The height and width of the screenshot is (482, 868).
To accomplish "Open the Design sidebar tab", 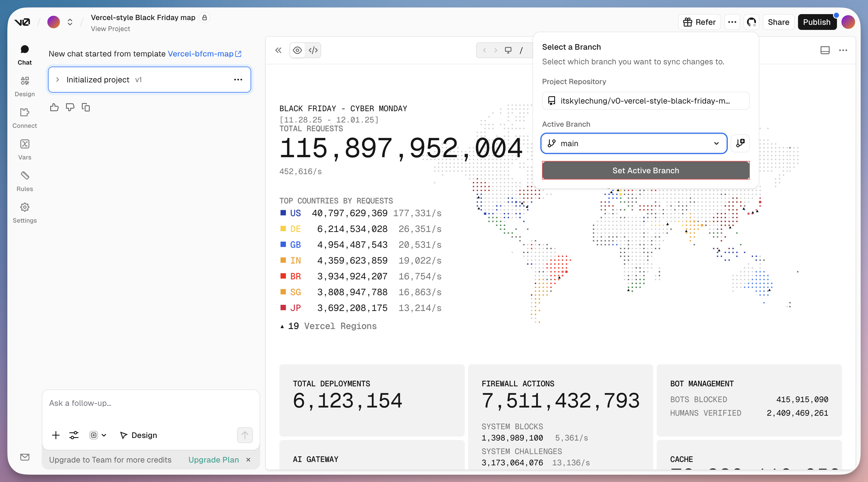I will [25, 86].
